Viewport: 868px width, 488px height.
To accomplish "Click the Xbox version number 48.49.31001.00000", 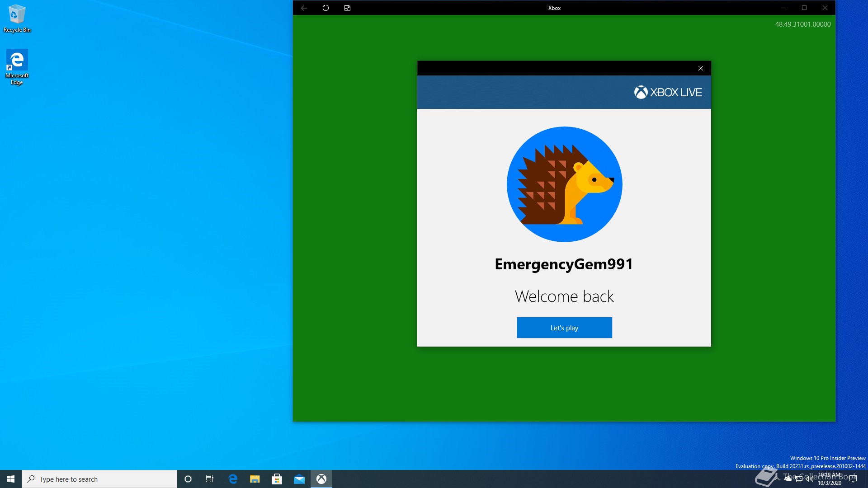I will point(803,24).
